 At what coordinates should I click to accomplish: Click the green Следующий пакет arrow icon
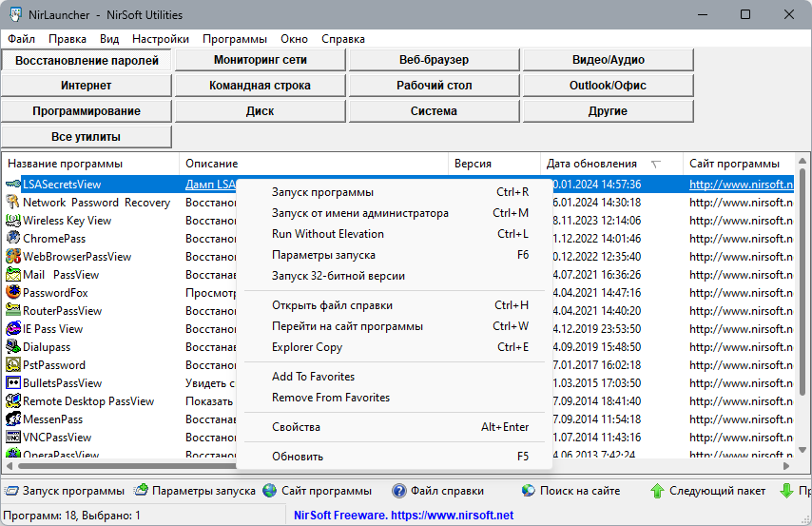point(657,491)
